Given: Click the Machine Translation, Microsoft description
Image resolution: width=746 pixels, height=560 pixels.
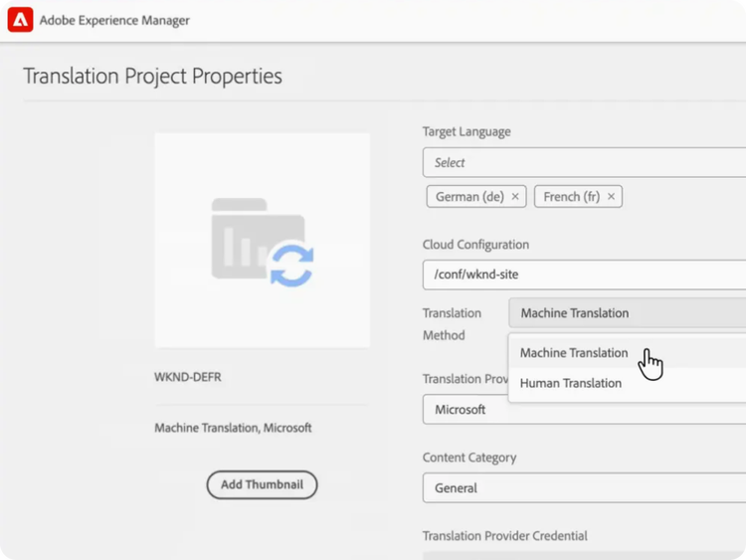Looking at the screenshot, I should click(x=233, y=428).
